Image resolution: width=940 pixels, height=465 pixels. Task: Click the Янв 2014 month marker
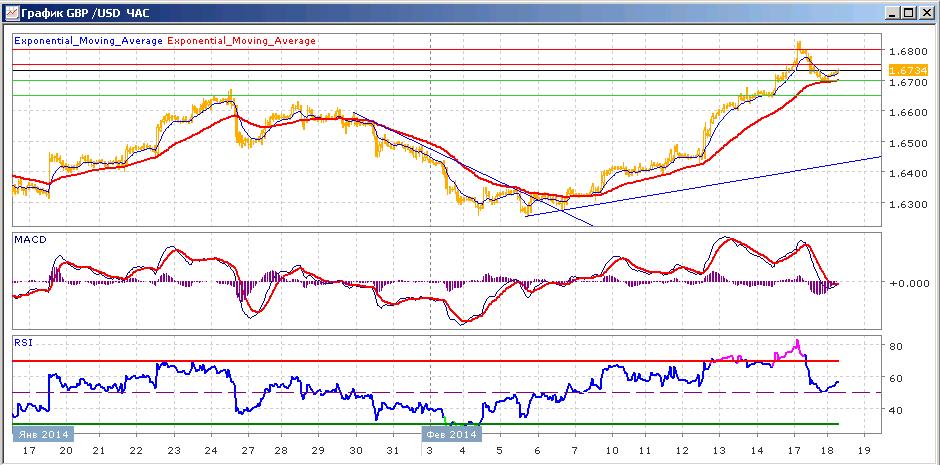42,434
